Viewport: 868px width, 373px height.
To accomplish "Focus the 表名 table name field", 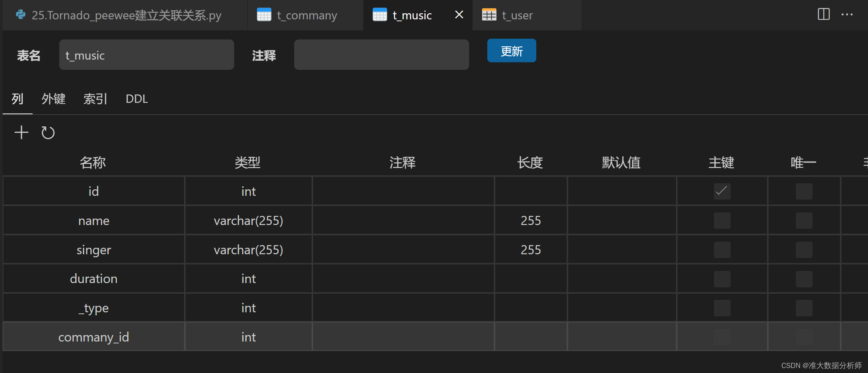I will [x=147, y=55].
